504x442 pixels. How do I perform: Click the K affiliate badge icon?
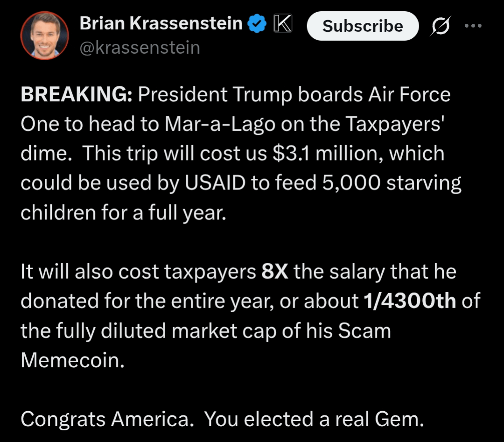[x=283, y=23]
